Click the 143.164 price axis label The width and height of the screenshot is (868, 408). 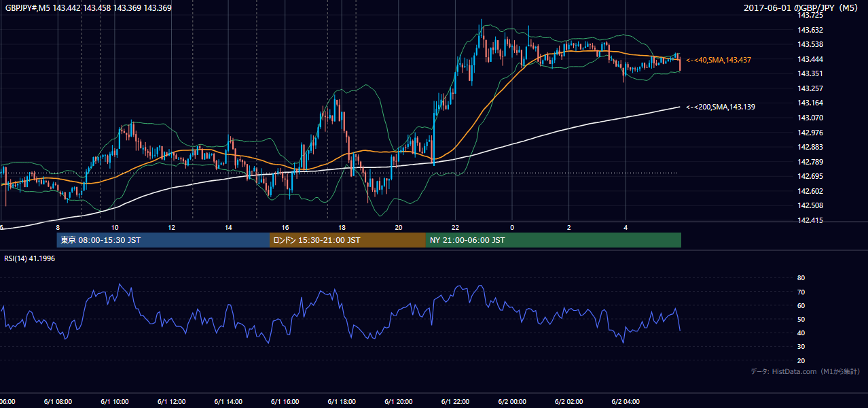[810, 103]
